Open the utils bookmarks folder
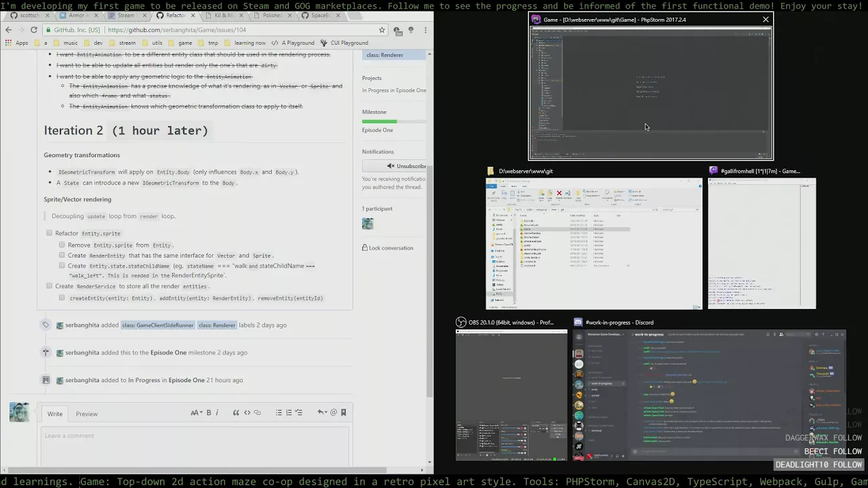This screenshot has width=868, height=488. click(x=152, y=43)
